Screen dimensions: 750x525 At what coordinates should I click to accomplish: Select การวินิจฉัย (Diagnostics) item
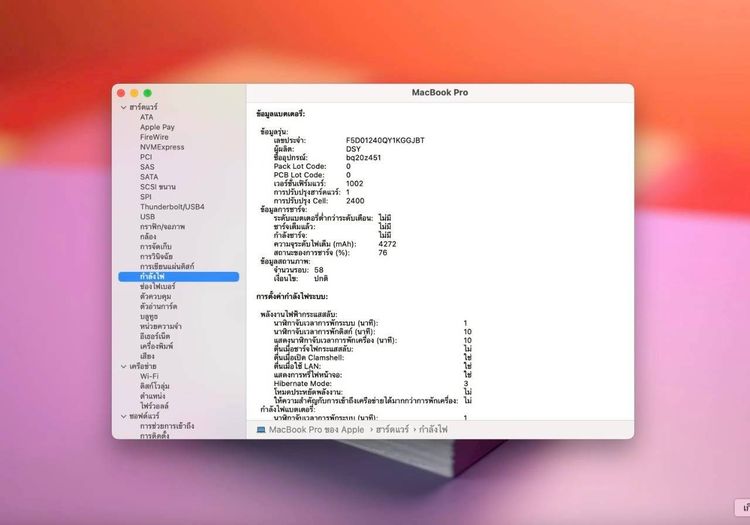(x=156, y=257)
